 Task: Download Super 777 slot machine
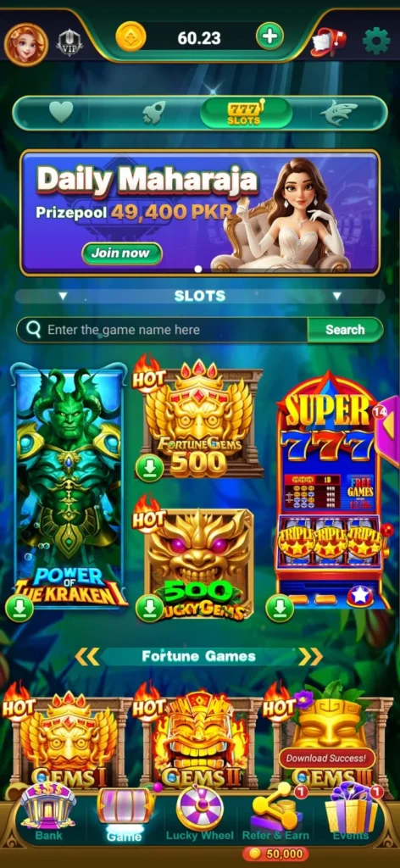[280, 609]
